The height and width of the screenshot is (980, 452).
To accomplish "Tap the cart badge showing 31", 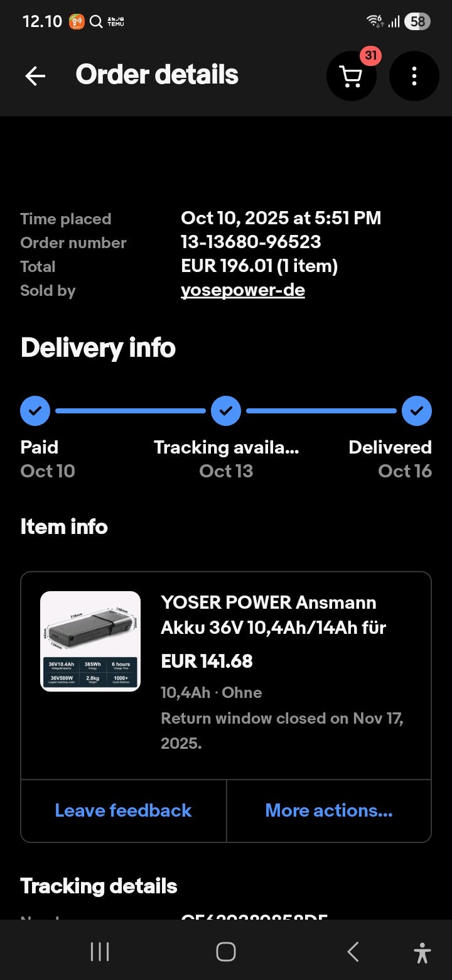I will click(x=370, y=55).
